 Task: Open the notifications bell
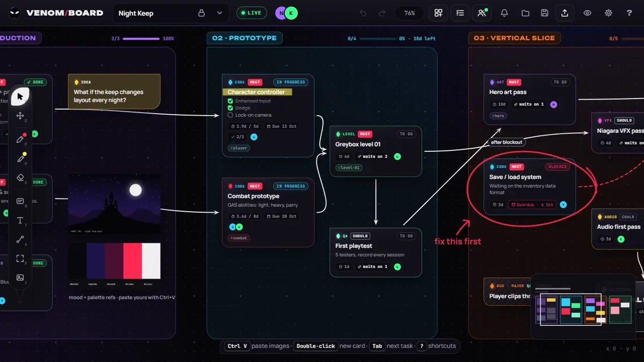(504, 13)
